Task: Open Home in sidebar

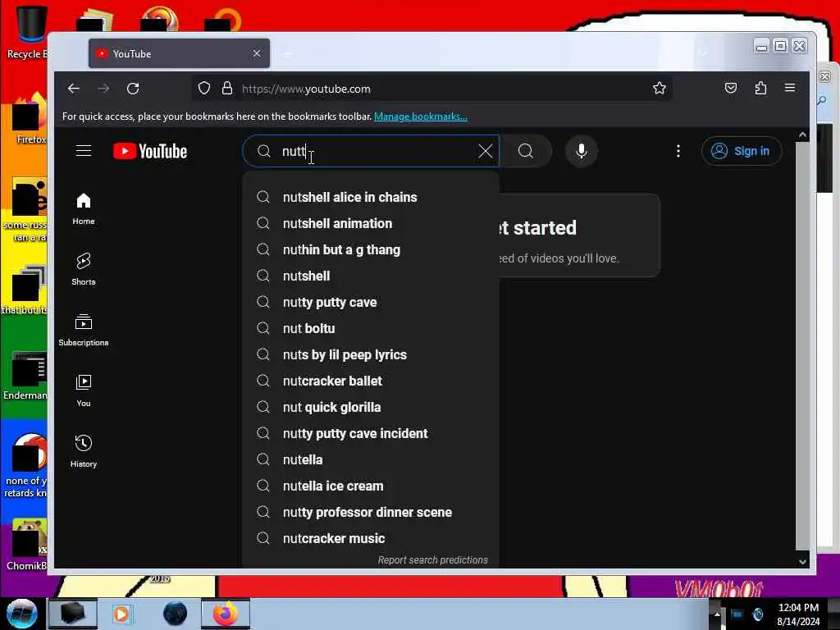Action: (x=84, y=209)
